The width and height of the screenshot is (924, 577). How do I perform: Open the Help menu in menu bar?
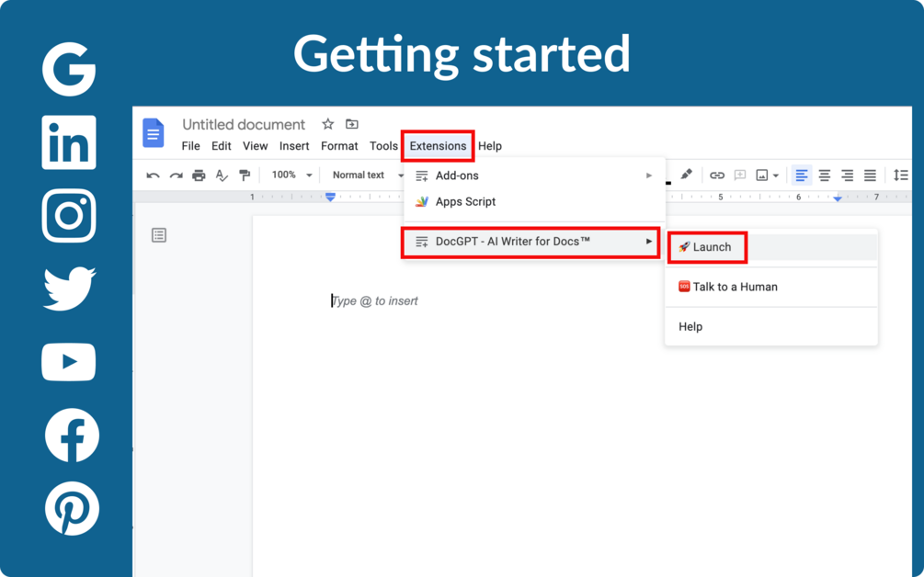point(490,146)
